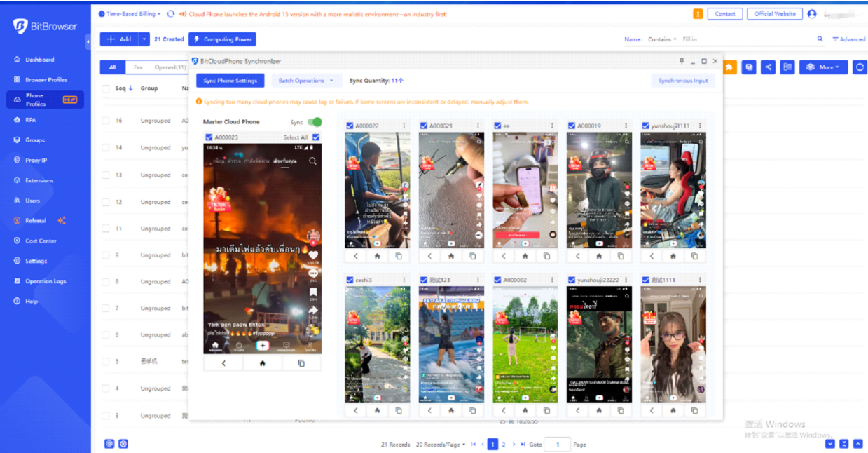Click the Goto page number field
This screenshot has width=868, height=453.
(558, 445)
